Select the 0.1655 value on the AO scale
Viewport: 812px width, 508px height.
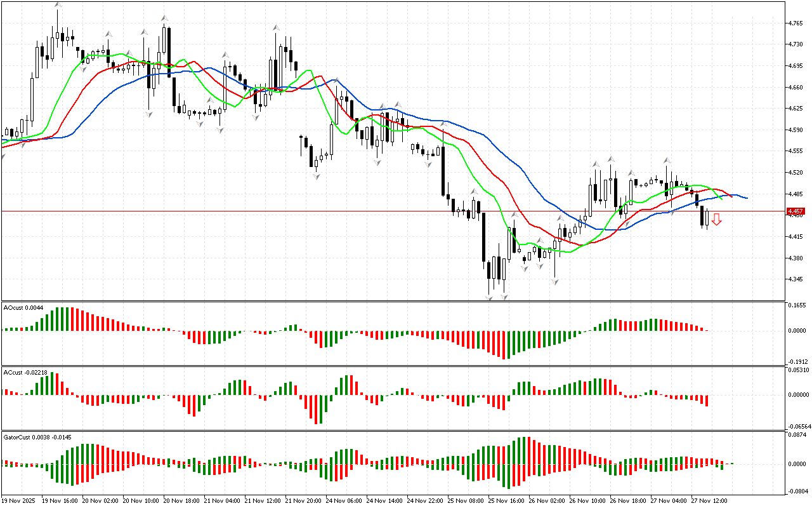tap(796, 305)
